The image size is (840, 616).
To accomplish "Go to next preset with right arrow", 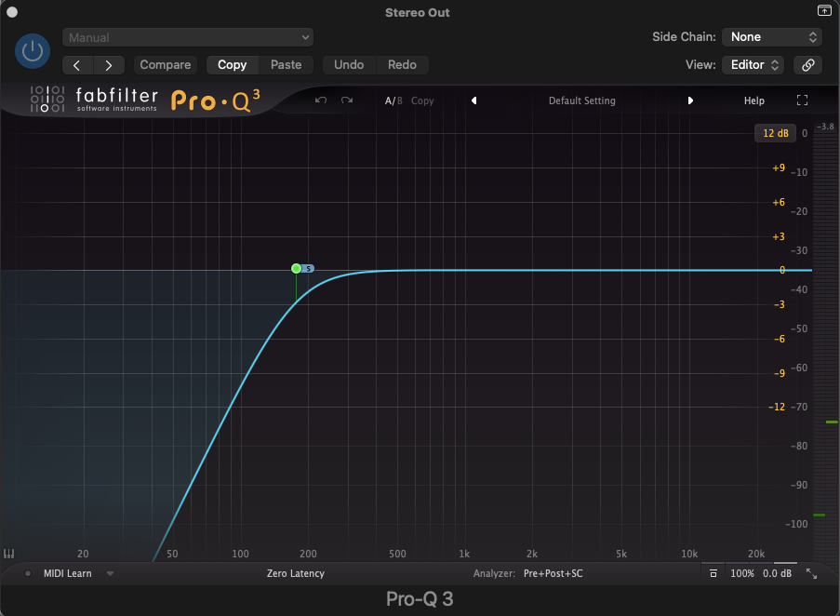I will pyautogui.click(x=109, y=65).
